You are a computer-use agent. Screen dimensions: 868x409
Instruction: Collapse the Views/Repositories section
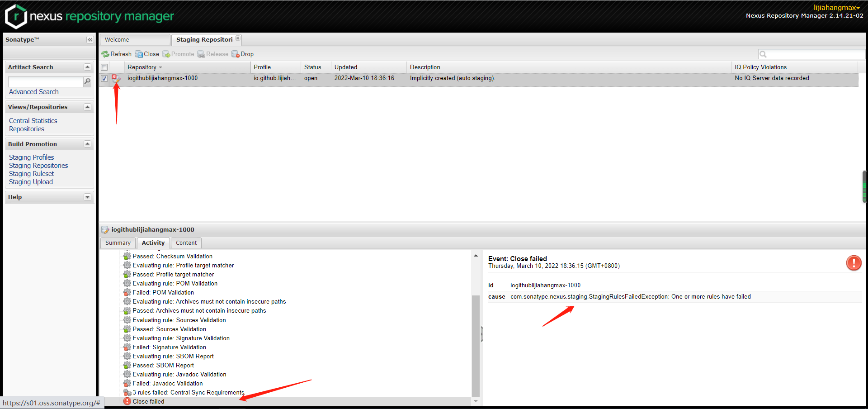point(87,107)
